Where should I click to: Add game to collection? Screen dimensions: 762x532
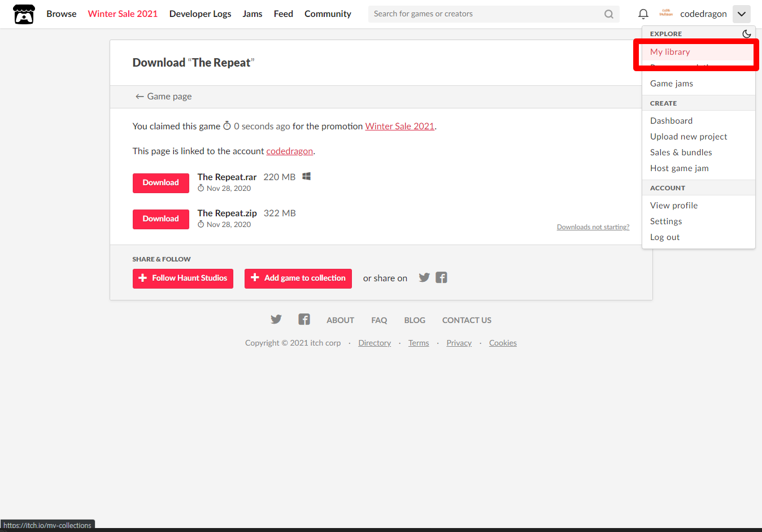[x=298, y=278]
